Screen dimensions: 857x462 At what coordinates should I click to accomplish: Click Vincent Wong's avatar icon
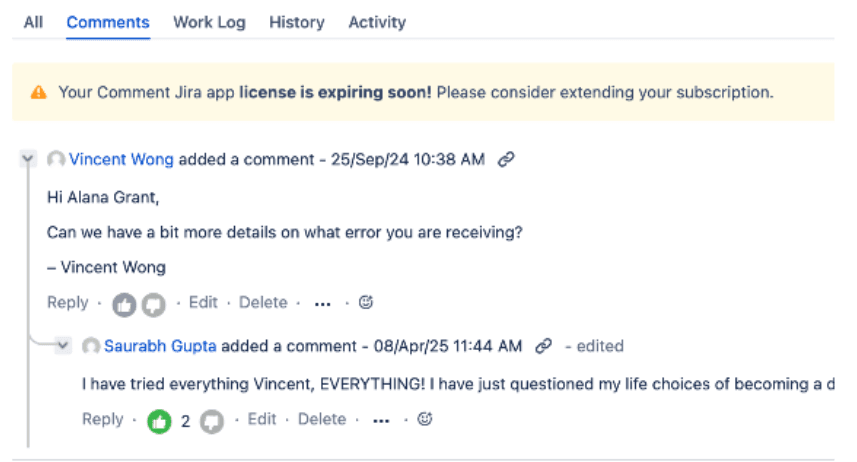tap(56, 159)
